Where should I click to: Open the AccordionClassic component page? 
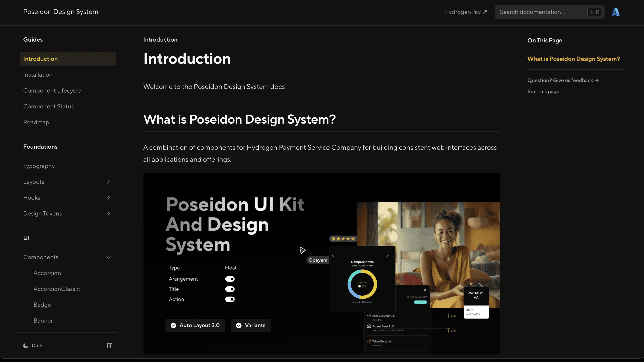pos(57,289)
